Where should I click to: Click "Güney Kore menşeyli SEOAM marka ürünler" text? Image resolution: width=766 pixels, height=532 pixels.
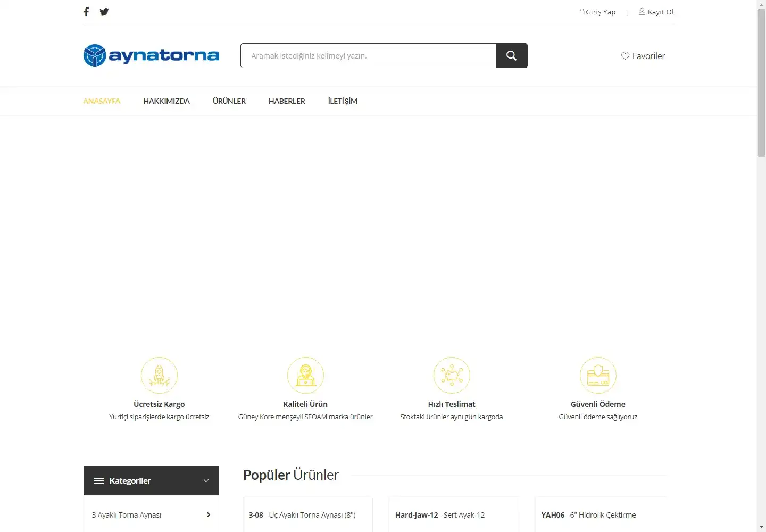point(305,417)
